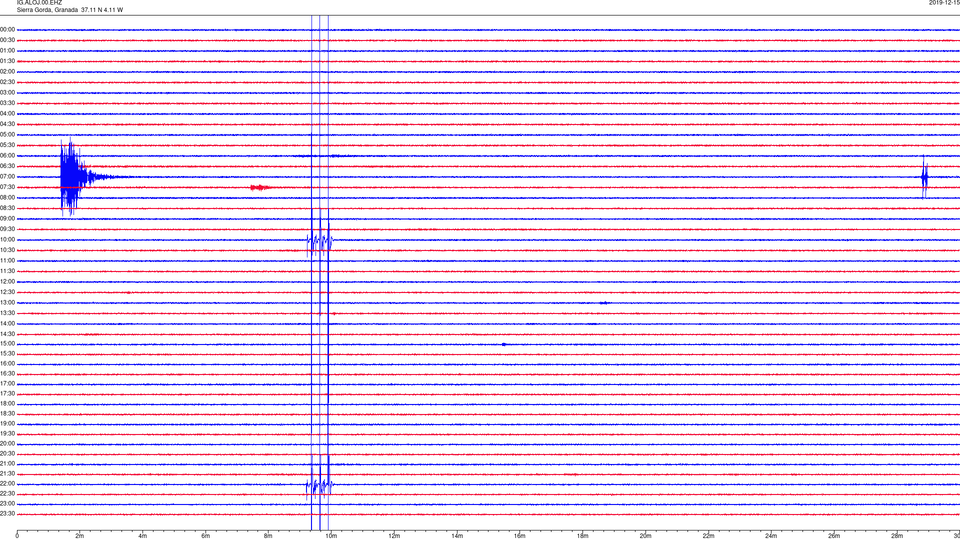This screenshot has width=960, height=540.
Task: Select the 06:00 time label
Action: pyautogui.click(x=7, y=156)
